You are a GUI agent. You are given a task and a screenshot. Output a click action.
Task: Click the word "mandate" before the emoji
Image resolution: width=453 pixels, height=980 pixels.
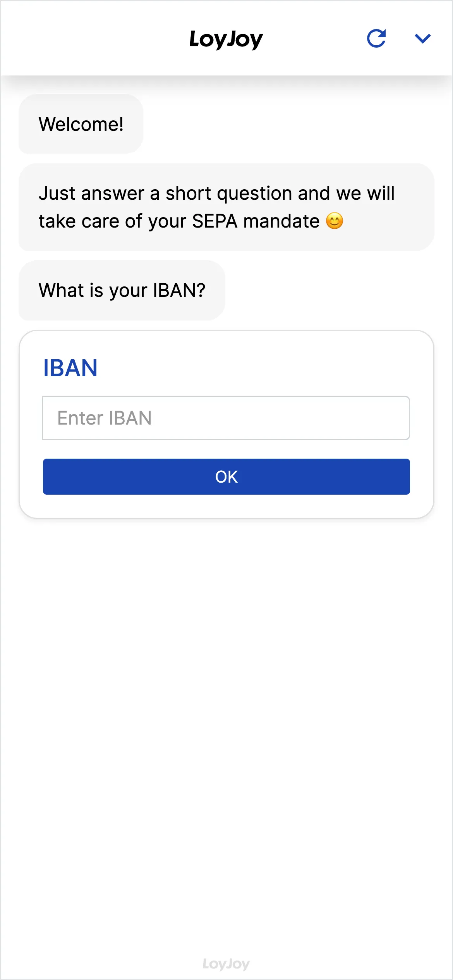tap(281, 221)
